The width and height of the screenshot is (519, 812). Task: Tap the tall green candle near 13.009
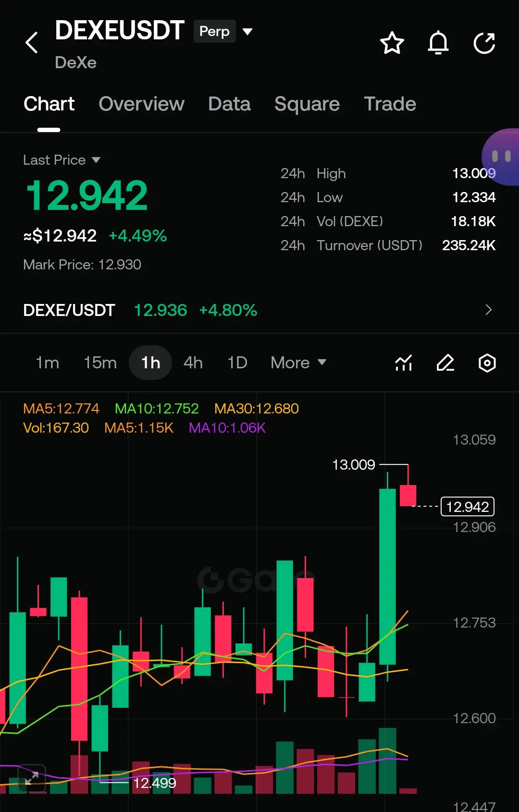coord(387,576)
